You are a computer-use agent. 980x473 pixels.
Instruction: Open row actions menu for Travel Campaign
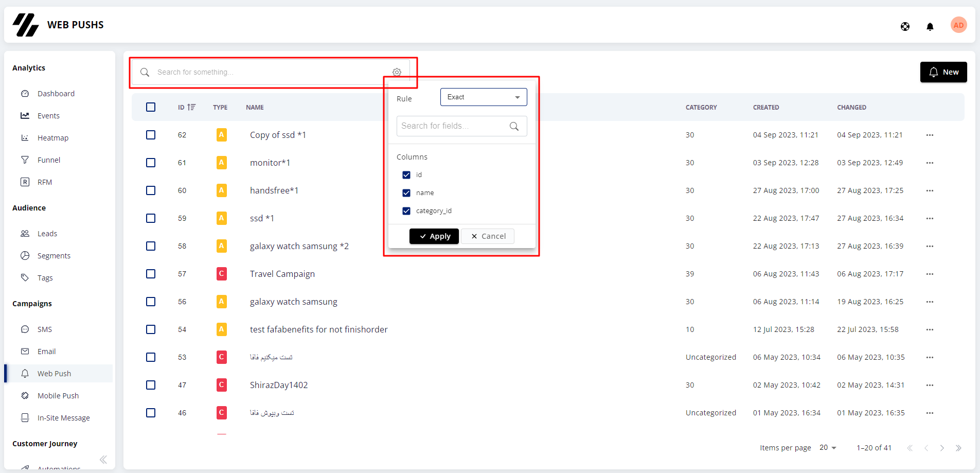pos(930,274)
